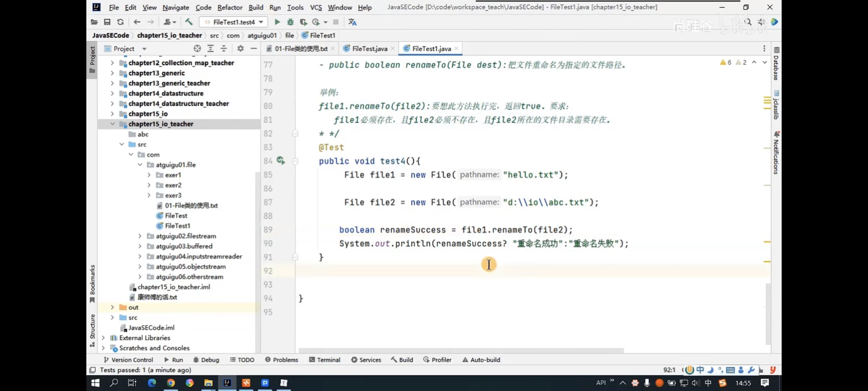The width and height of the screenshot is (868, 391).
Task: Switch to the FileTest.java tab
Action: coord(369,49)
